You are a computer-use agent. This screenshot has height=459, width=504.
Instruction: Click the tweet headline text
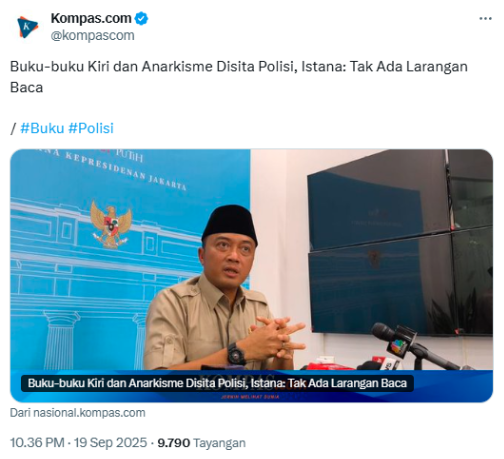click(239, 77)
